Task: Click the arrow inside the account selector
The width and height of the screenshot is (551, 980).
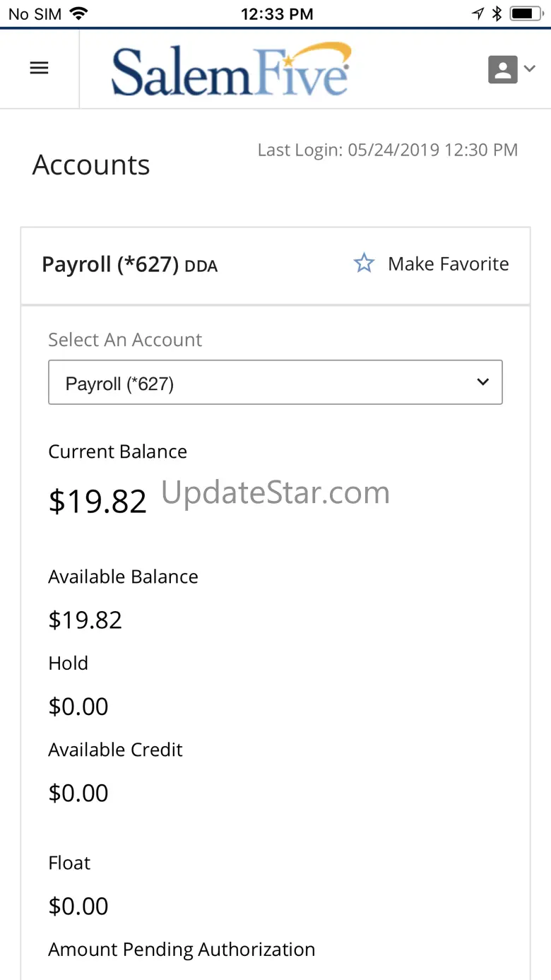Action: (x=483, y=382)
